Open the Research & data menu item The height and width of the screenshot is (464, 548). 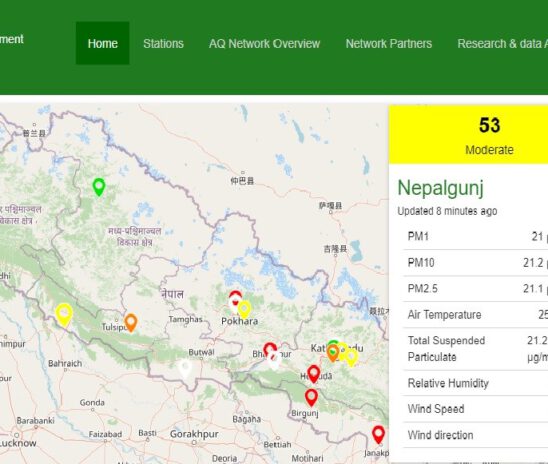pyautogui.click(x=502, y=44)
